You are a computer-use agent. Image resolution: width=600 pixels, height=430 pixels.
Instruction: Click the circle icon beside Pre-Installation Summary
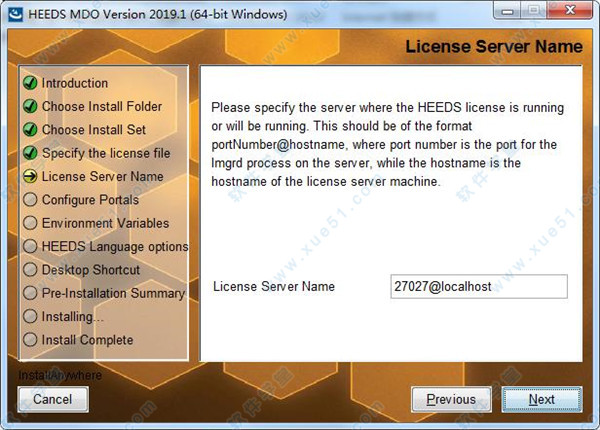coord(30,293)
